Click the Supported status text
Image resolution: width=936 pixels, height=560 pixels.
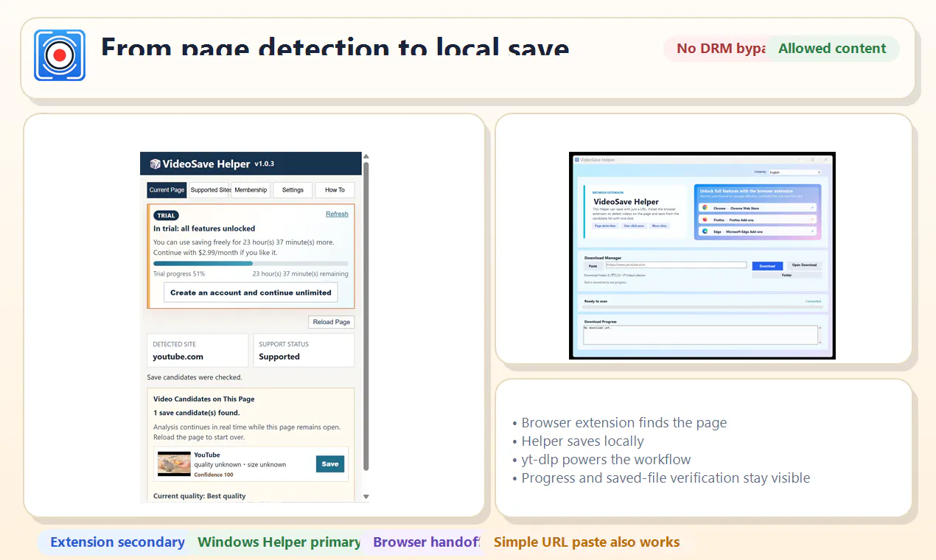pos(279,357)
